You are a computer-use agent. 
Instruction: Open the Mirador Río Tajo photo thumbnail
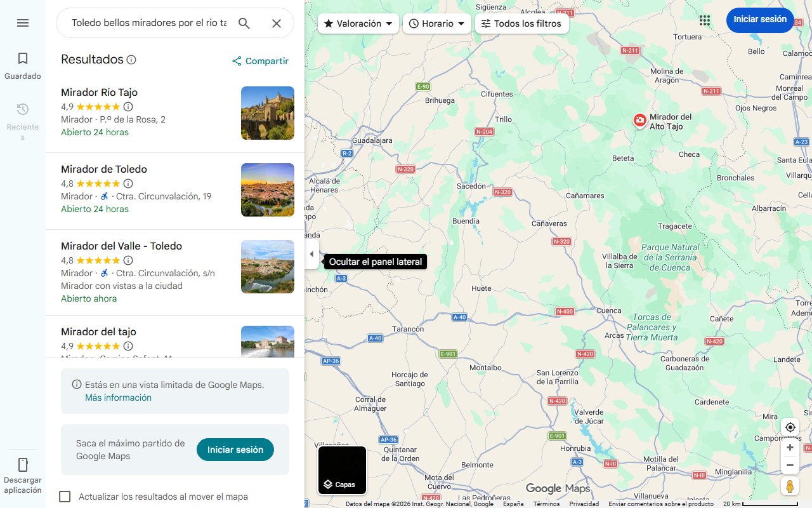[267, 112]
